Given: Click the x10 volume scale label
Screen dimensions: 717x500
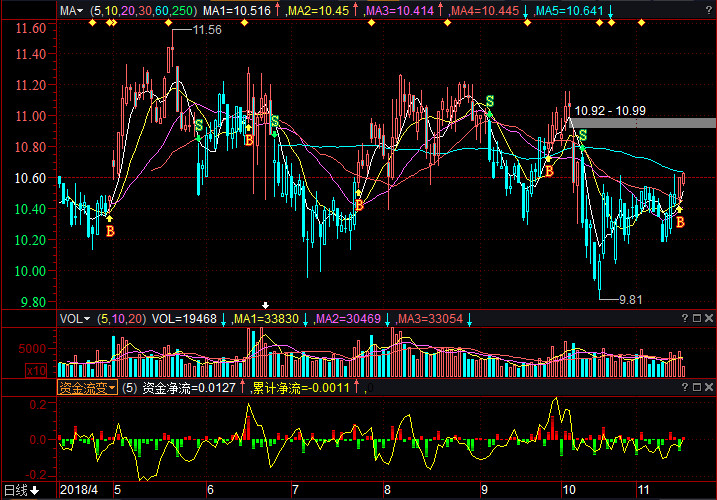Looking at the screenshot, I should pyautogui.click(x=67, y=370).
